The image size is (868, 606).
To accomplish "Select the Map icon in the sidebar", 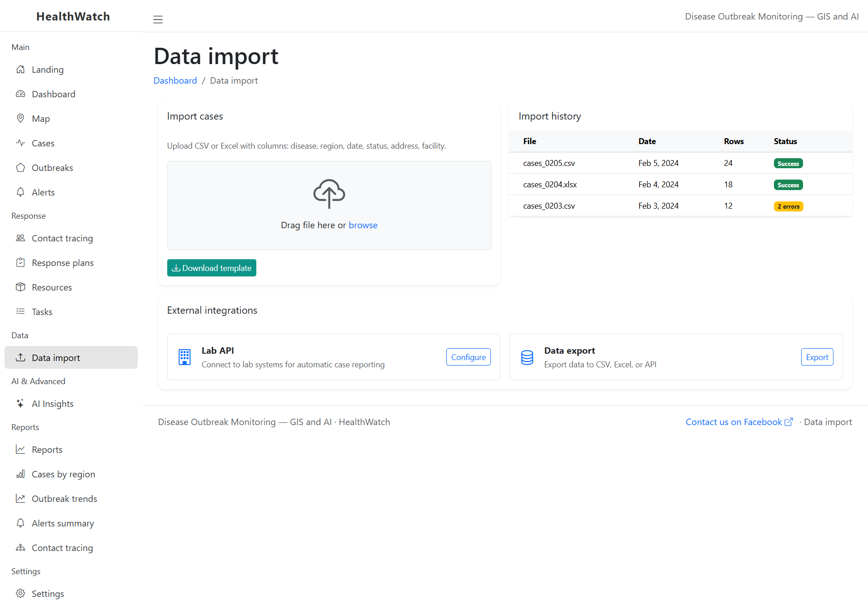I will pos(20,118).
